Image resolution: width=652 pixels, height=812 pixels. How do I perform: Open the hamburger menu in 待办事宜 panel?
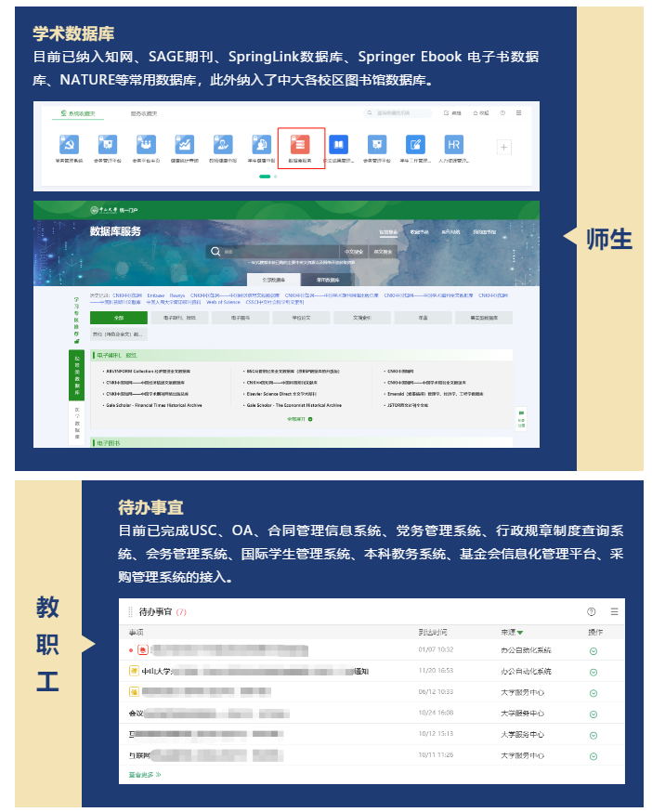point(614,612)
